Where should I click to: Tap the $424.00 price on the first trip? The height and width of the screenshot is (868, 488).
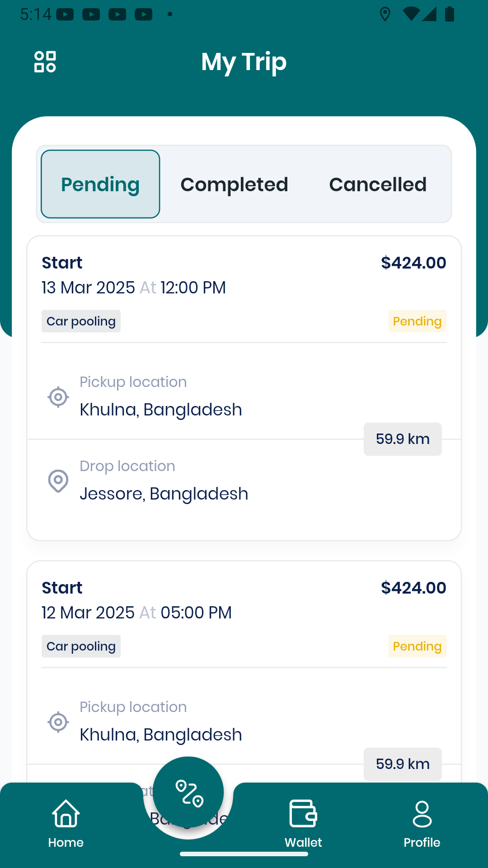click(413, 263)
